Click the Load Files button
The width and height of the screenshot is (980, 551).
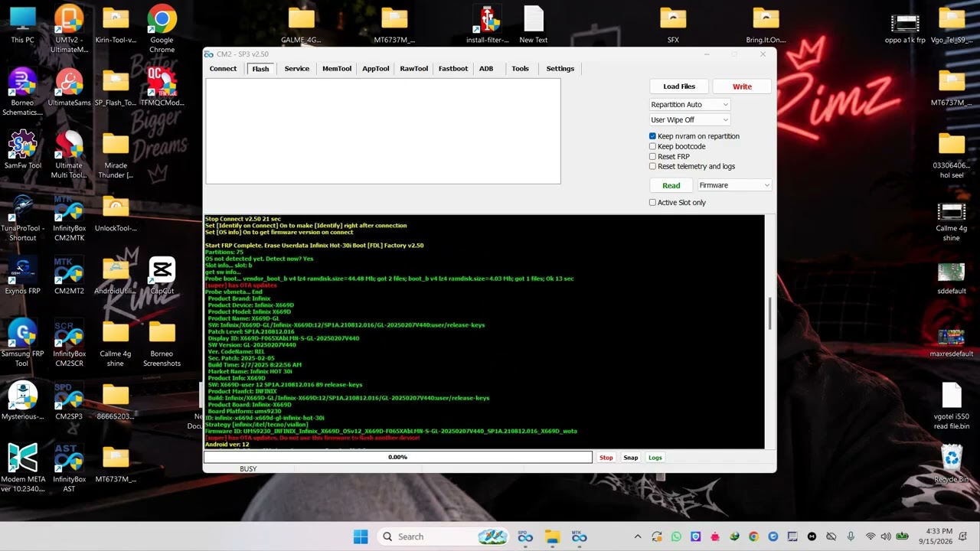679,86
